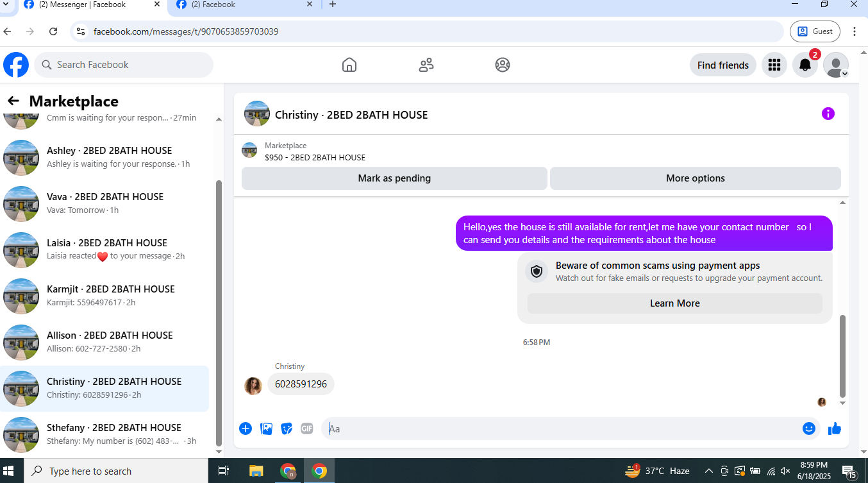
Task: Click the Find friends button
Action: [723, 65]
